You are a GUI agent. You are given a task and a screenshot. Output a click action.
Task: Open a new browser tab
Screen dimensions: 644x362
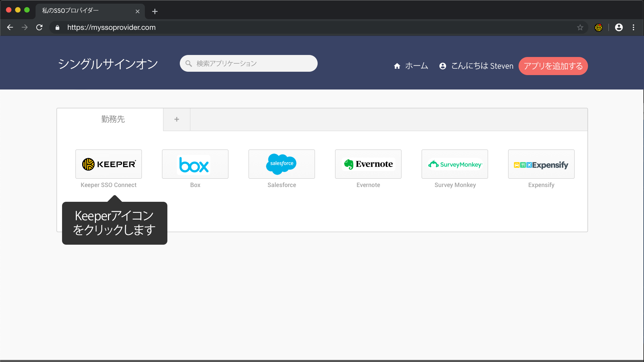click(x=155, y=11)
